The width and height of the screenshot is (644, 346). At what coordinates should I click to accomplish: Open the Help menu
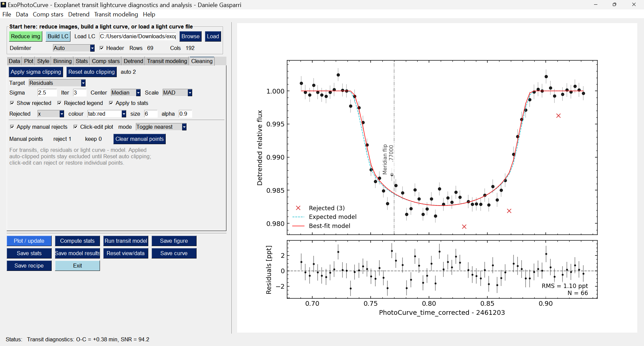tap(149, 14)
